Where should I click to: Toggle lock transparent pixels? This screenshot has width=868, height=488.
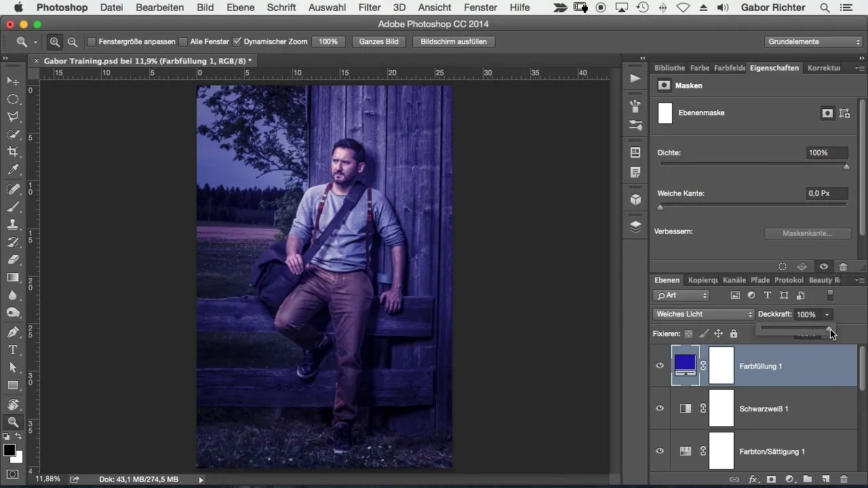coord(688,333)
